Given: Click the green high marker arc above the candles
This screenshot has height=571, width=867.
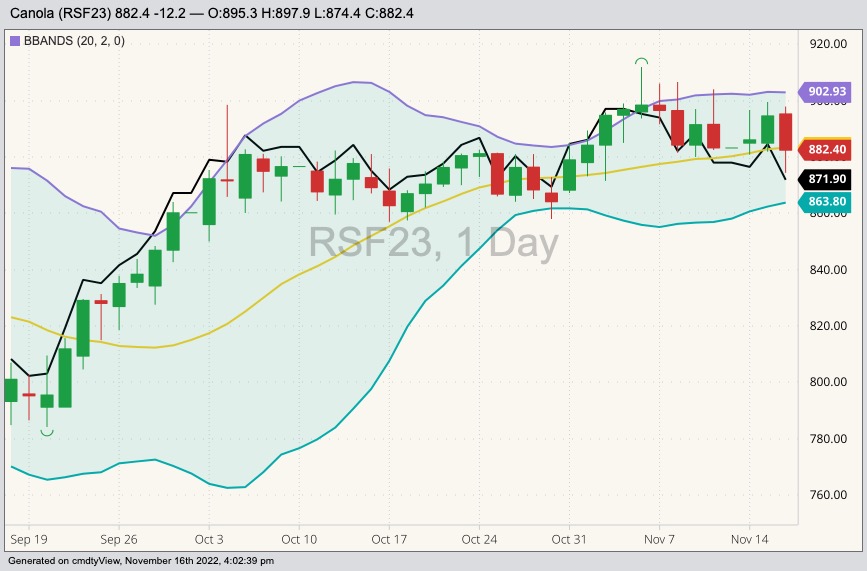Looking at the screenshot, I should (x=641, y=62).
